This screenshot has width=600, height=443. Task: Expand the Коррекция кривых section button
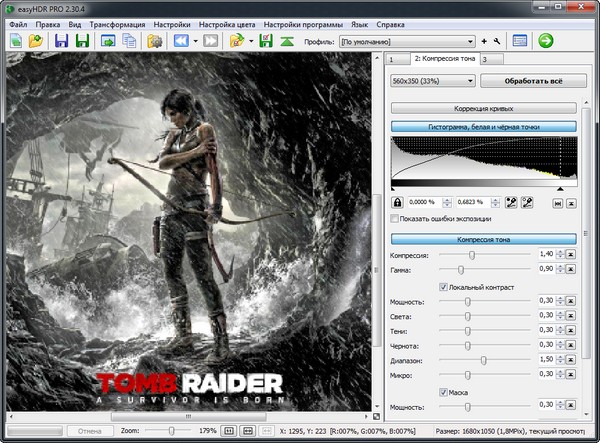coord(483,106)
